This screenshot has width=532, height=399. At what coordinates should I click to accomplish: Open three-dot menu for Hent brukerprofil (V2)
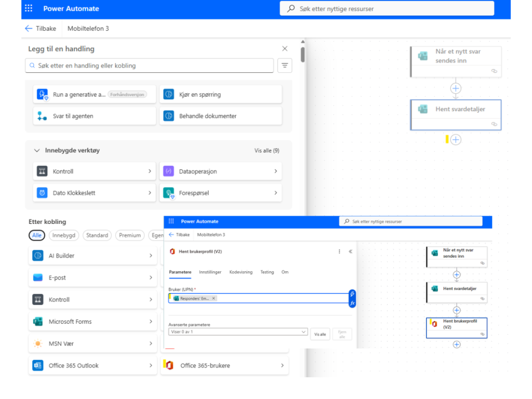tap(339, 251)
